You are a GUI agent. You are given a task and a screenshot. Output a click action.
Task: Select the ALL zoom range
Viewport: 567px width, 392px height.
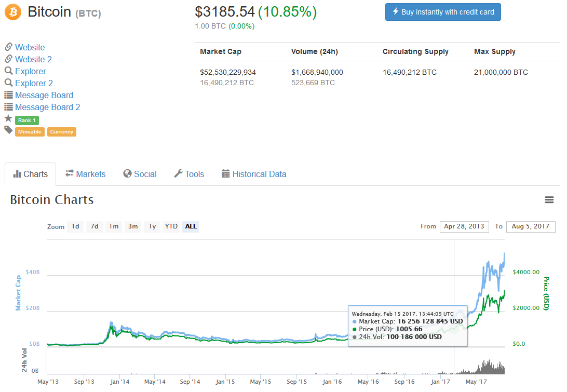[x=191, y=226]
